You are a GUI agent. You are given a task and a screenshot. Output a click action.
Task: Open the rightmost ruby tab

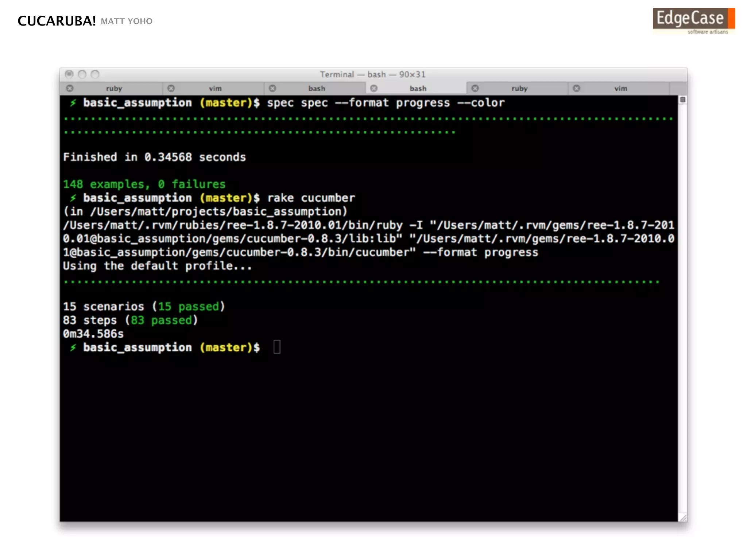519,89
